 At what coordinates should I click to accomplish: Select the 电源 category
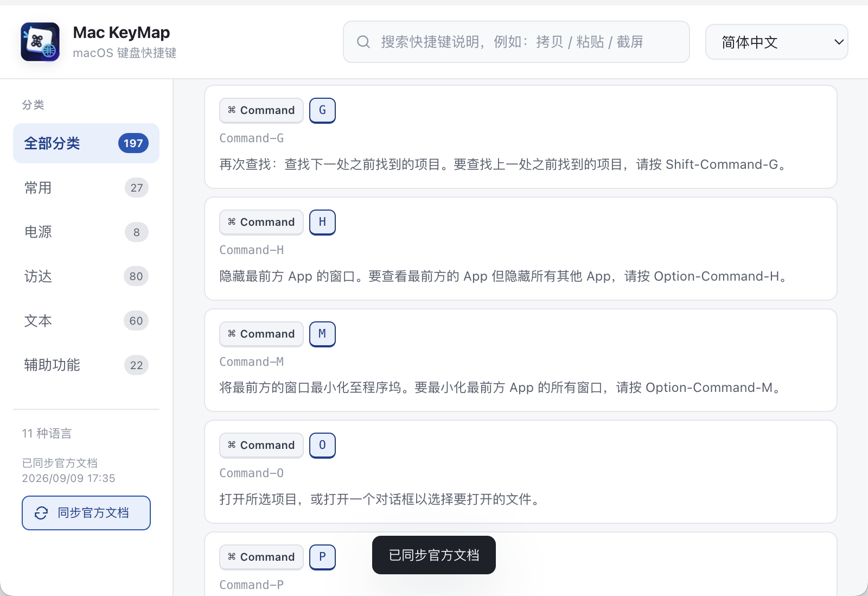tap(86, 232)
